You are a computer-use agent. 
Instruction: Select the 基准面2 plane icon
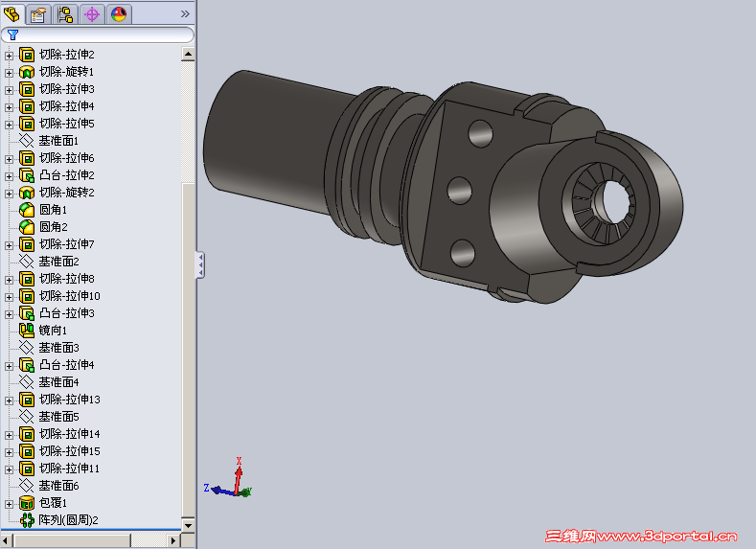(x=26, y=262)
